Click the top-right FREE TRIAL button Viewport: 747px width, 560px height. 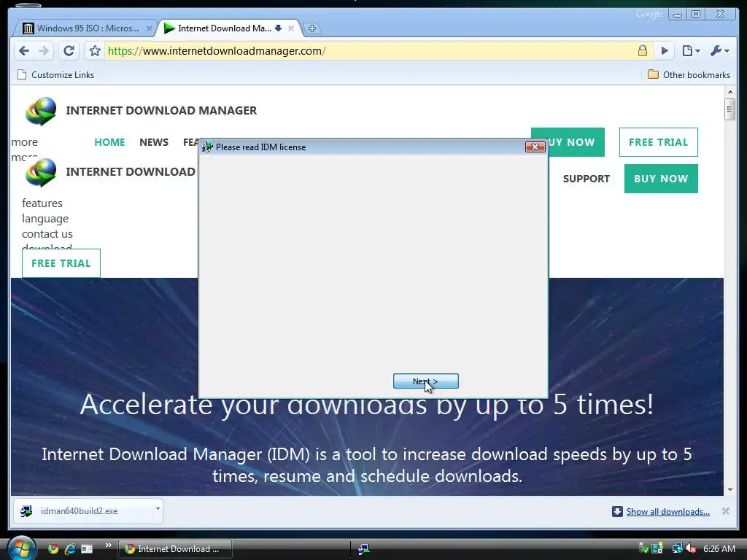pos(659,142)
